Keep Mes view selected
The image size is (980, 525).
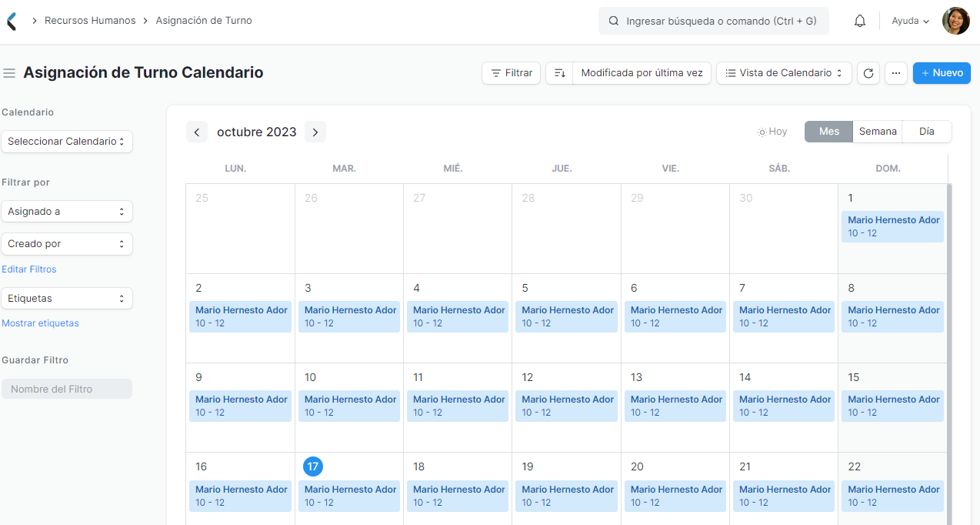click(828, 131)
